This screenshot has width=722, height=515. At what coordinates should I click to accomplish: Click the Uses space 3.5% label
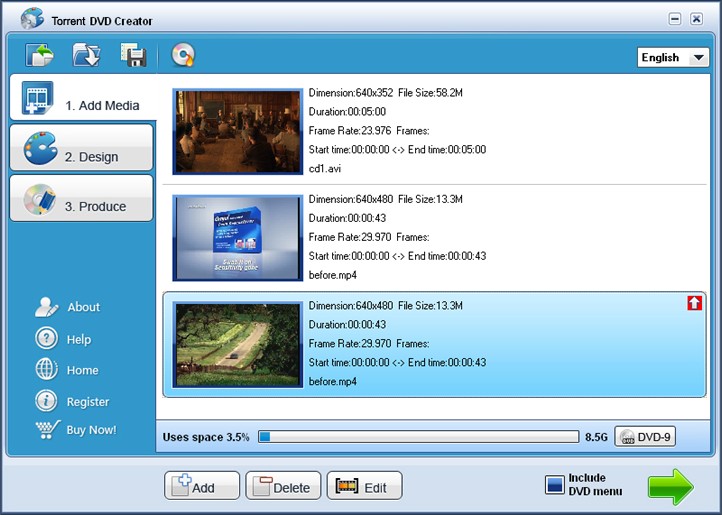(206, 437)
